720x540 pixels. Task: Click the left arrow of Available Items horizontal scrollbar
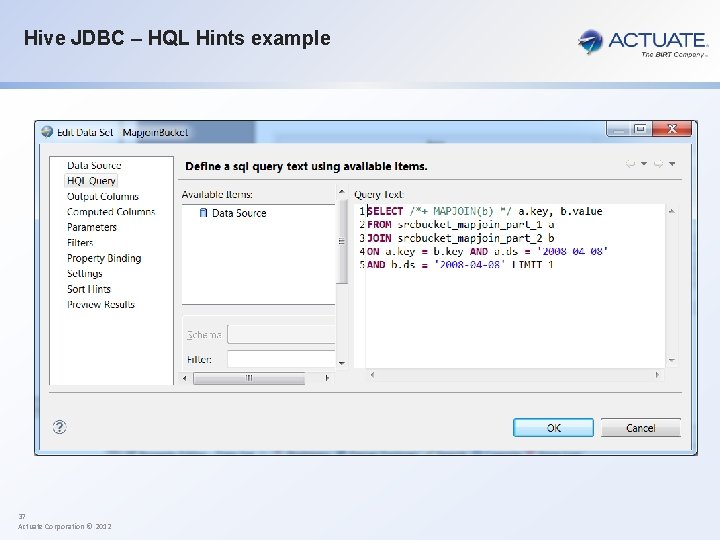185,378
